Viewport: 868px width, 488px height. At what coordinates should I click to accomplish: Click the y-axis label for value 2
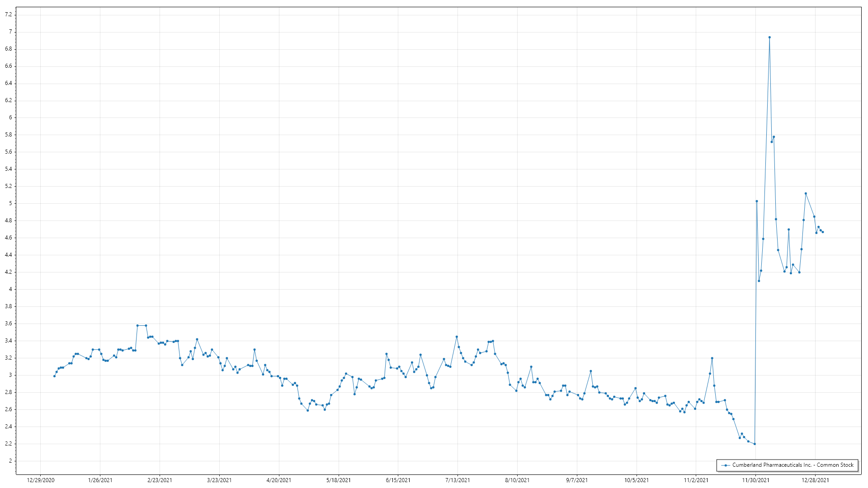pos(10,461)
